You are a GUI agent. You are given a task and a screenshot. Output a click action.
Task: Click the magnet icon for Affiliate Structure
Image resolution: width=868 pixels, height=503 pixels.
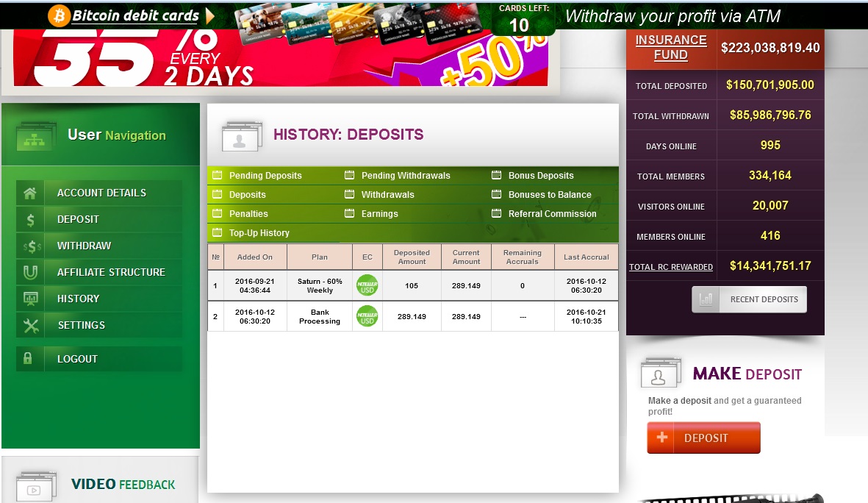pyautogui.click(x=30, y=273)
